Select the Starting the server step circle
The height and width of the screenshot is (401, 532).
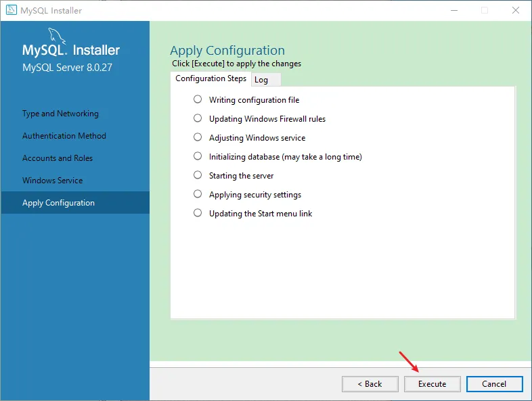pyautogui.click(x=198, y=174)
